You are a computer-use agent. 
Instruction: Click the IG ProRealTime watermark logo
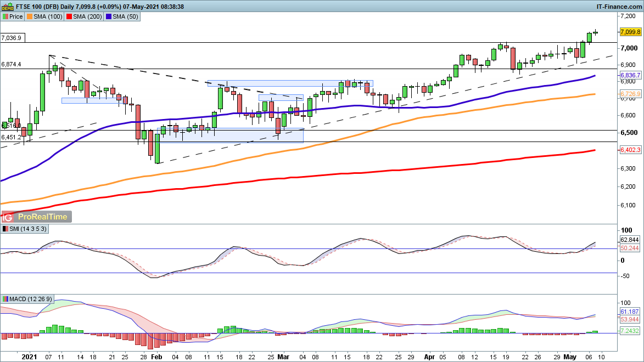click(36, 217)
